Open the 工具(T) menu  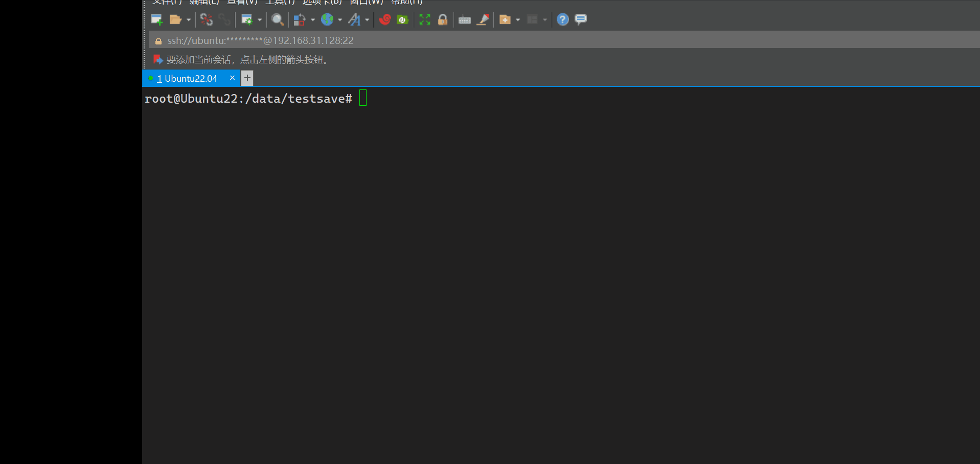[x=280, y=2]
